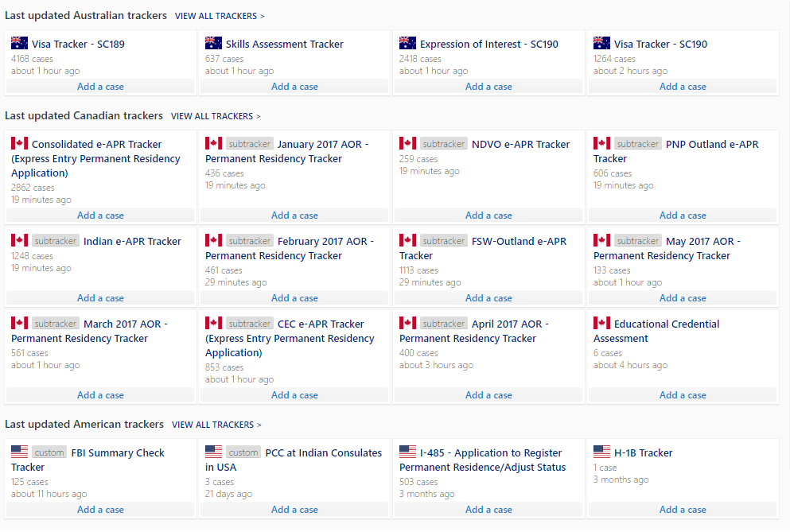Open the Consolidated e-APR Tracker title
The image size is (790, 532).
pyautogui.click(x=95, y=159)
